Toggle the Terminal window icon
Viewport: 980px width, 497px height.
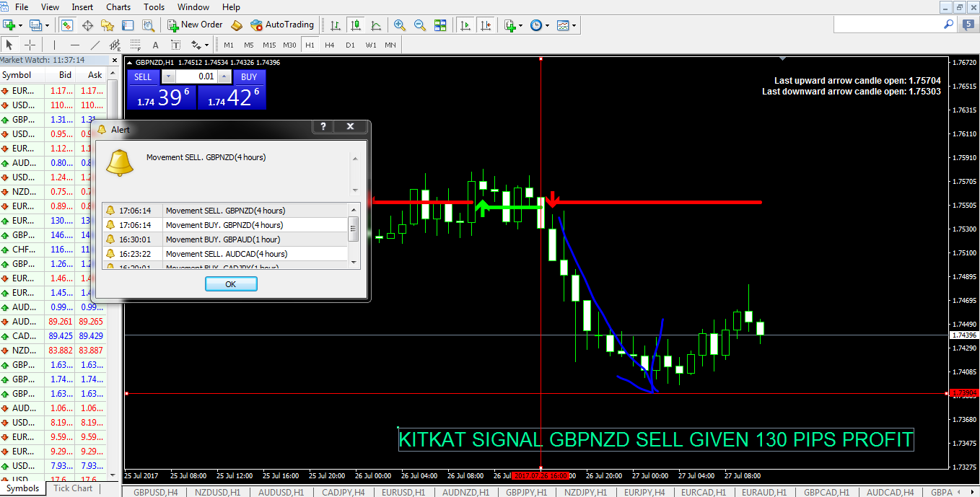point(128,25)
